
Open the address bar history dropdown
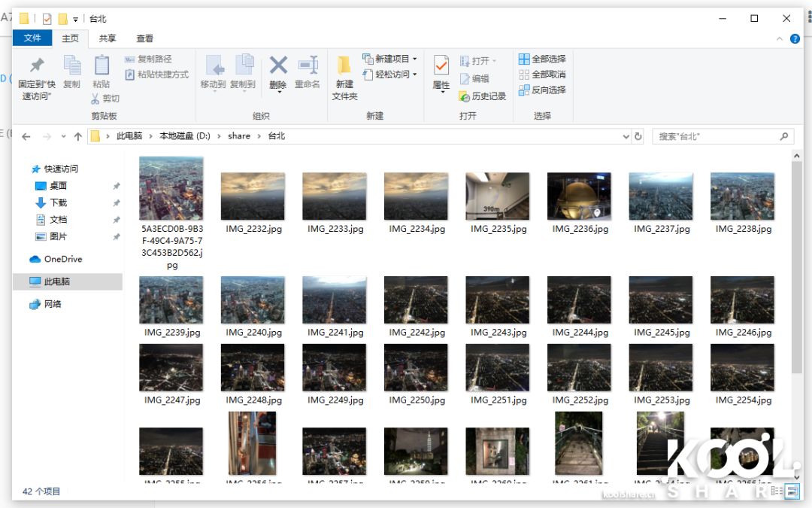coord(626,136)
